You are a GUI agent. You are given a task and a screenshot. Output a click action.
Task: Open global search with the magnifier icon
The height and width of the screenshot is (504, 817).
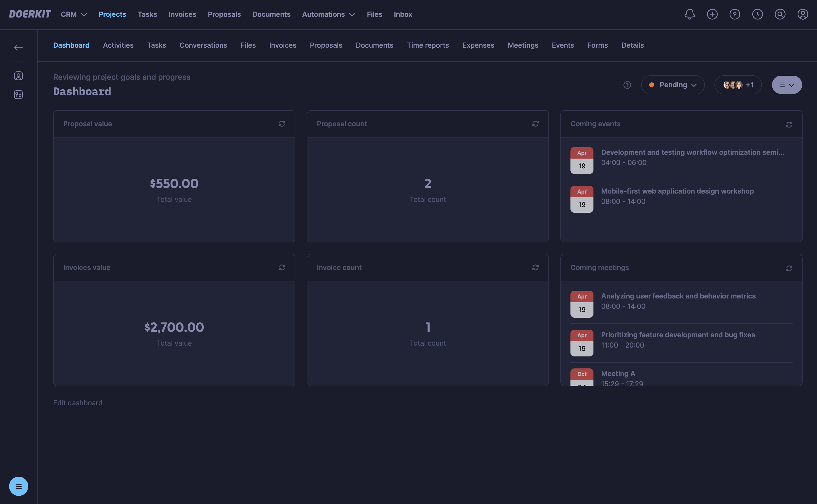coord(780,14)
